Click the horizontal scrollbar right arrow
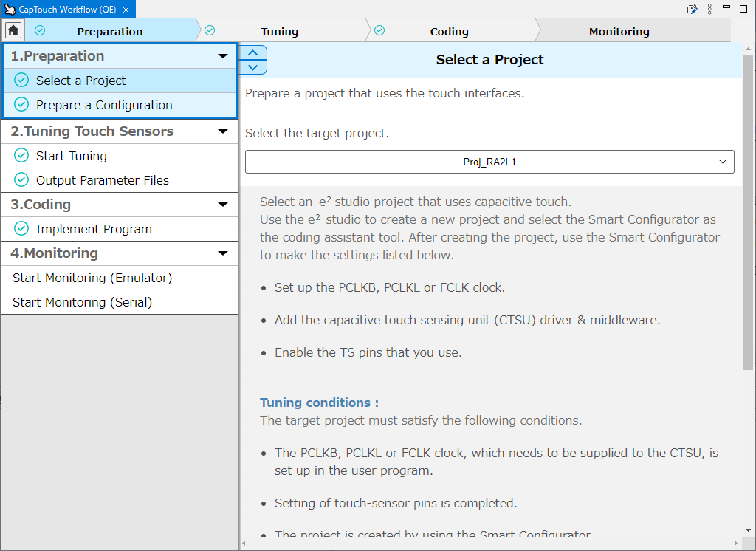This screenshot has width=756, height=551. 736,543
